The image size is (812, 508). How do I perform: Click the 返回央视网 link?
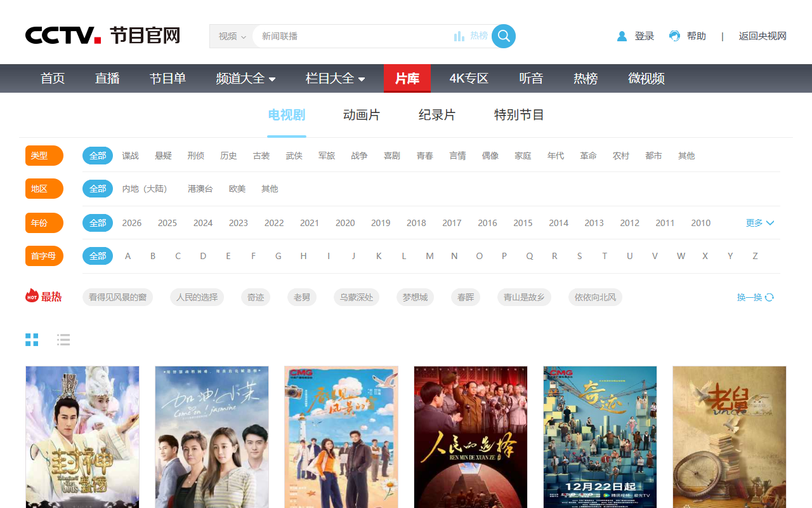pos(763,36)
